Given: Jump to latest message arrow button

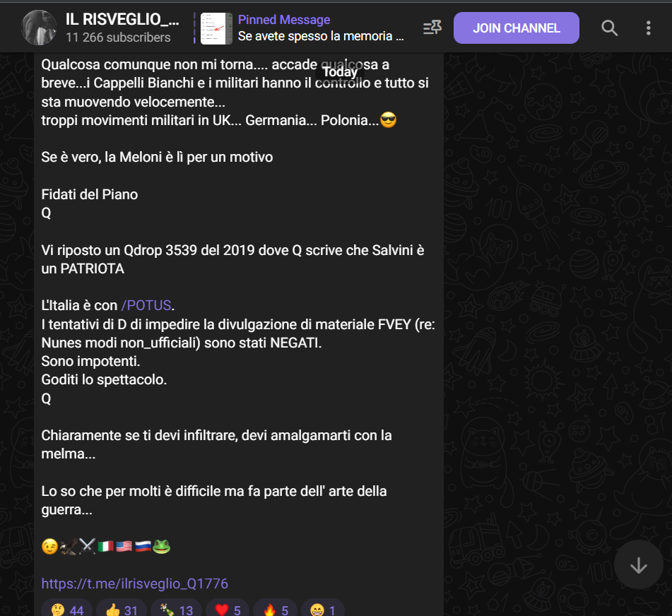Looking at the screenshot, I should coord(638,565).
